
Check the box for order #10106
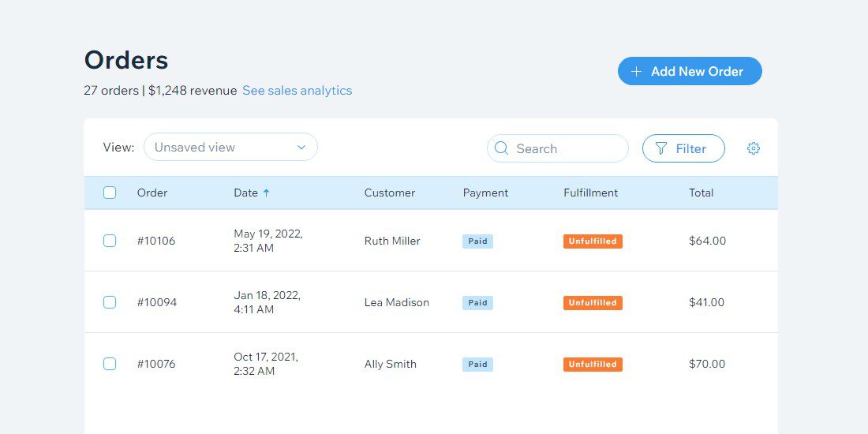pos(110,241)
